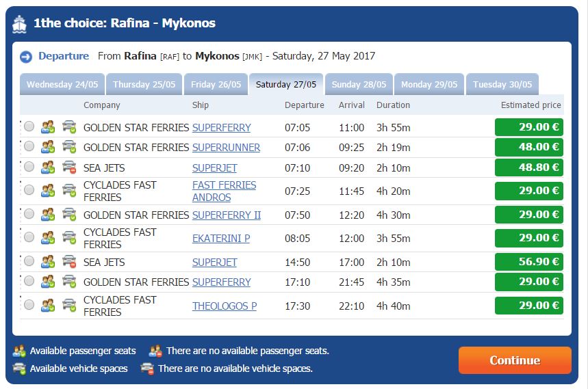Click vehicle spaces icon in 17:10 SUPERFERRY row
Viewport: 588px width, 389px height.
[x=69, y=282]
